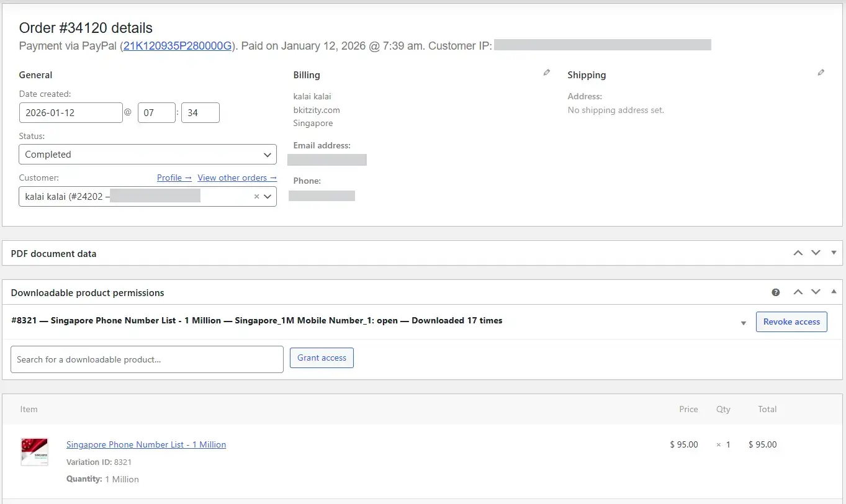Click the Shipping edit pencil icon

pyautogui.click(x=821, y=73)
